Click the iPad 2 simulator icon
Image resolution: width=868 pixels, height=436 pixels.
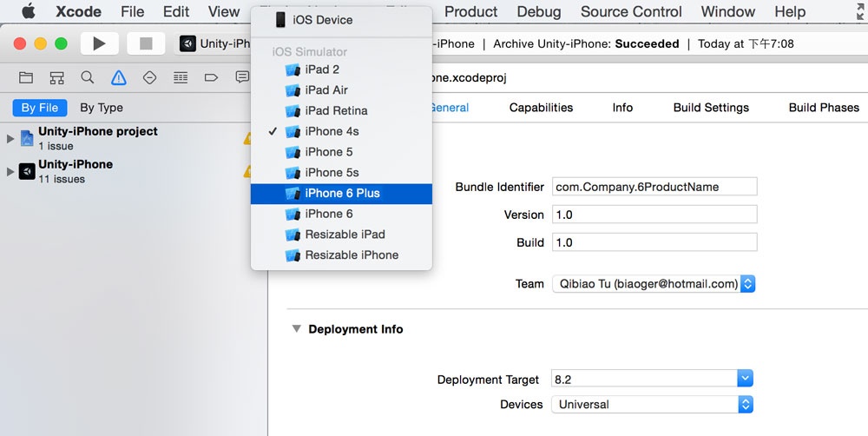pos(293,69)
